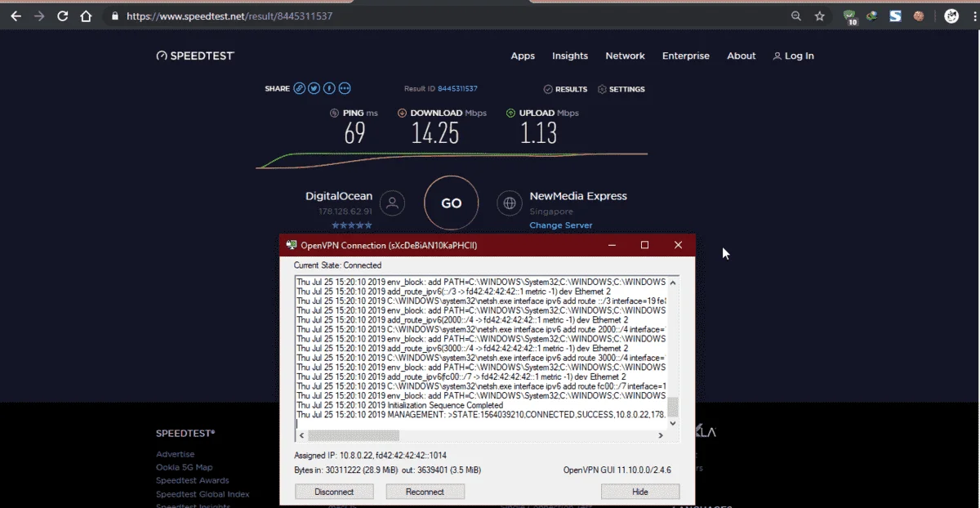Bookmark this page with the star icon
The width and height of the screenshot is (980, 508).
(x=820, y=16)
